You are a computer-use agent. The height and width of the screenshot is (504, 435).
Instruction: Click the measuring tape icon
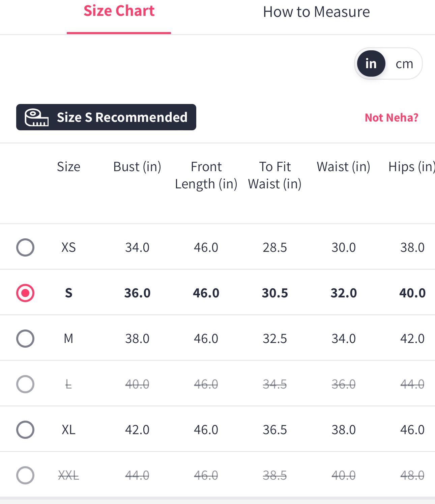[x=36, y=117]
